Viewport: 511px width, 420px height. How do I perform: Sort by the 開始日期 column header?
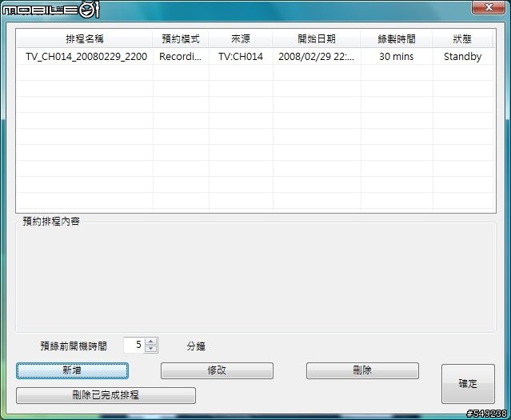[317, 39]
